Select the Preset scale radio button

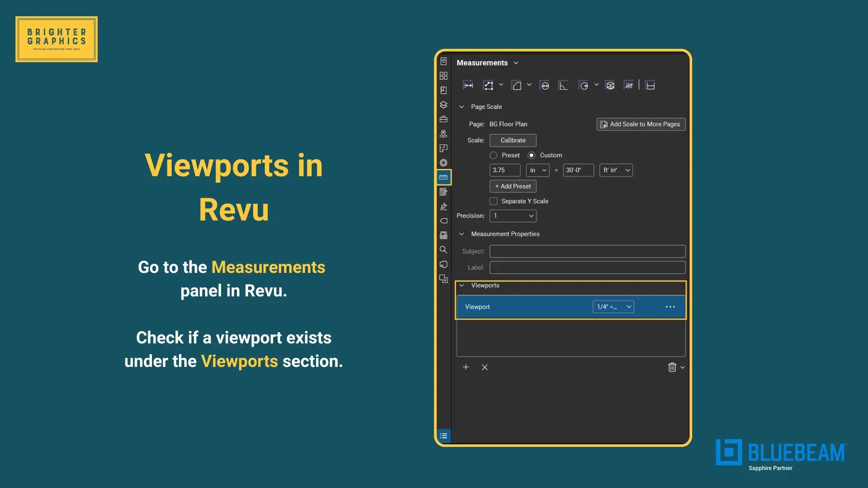pyautogui.click(x=494, y=155)
